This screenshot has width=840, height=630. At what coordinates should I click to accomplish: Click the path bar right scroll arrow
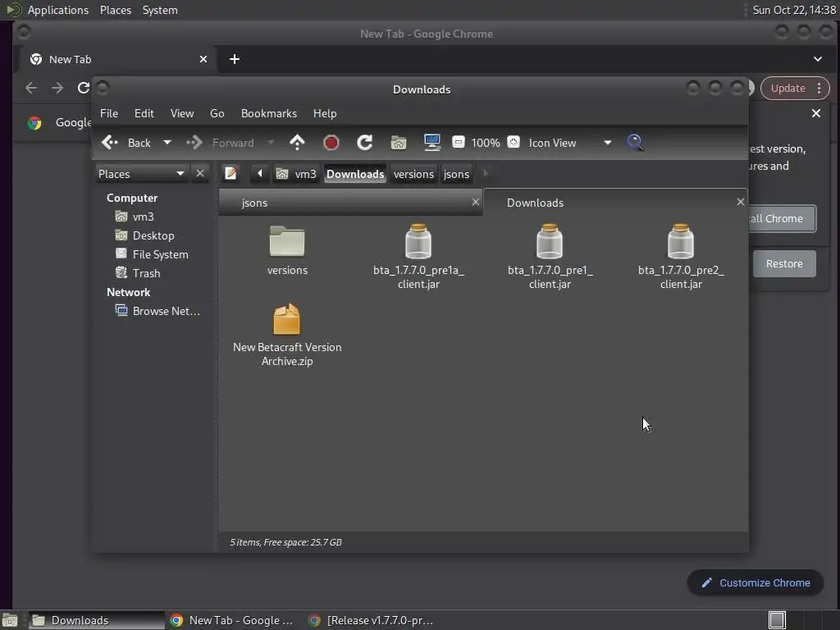[486, 174]
